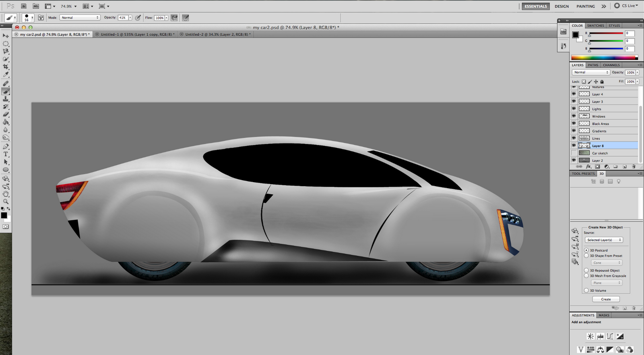Switch to the Tool Presets tab
644x355 pixels.
pos(583,174)
